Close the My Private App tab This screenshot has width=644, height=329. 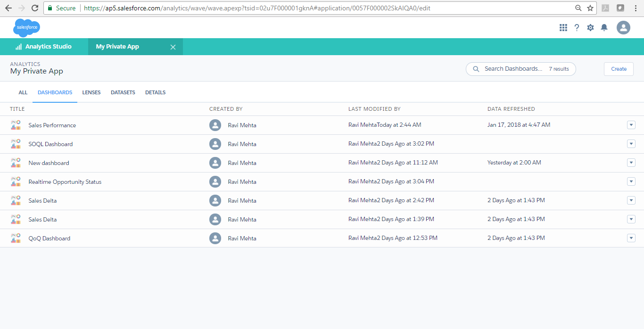(173, 47)
